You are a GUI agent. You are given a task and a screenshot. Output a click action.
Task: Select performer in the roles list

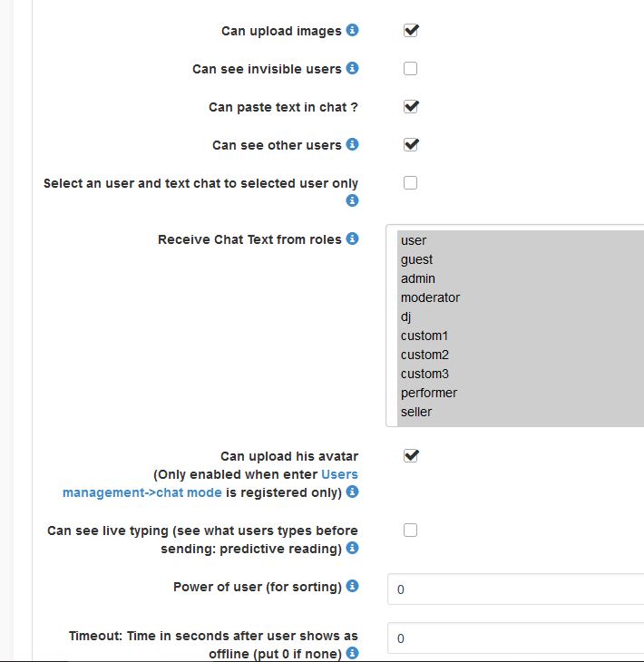[429, 393]
